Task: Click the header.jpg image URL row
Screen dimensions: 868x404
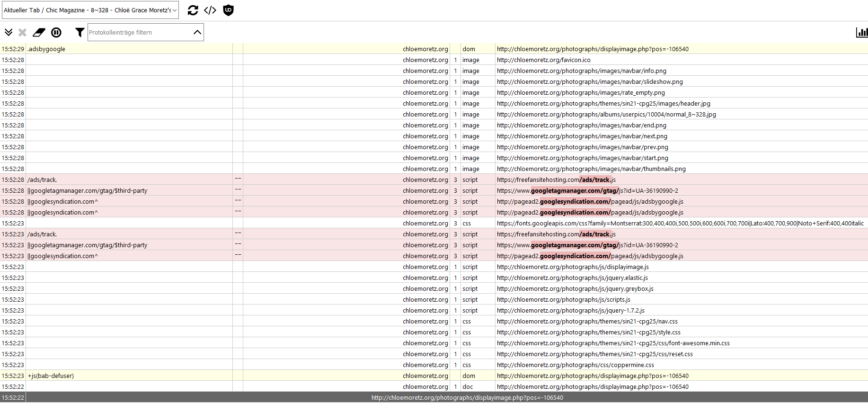Action: pyautogui.click(x=603, y=104)
